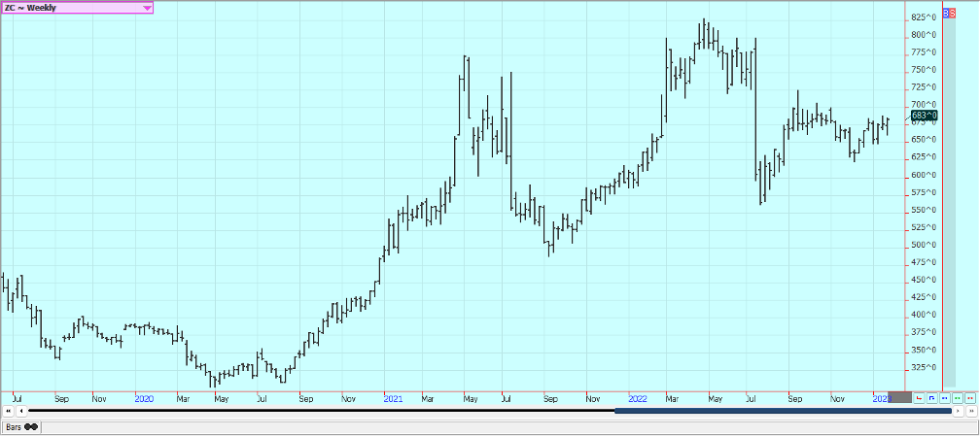This screenshot has height=437, width=980.
Task: Select the Bars tab
Action: [21, 427]
